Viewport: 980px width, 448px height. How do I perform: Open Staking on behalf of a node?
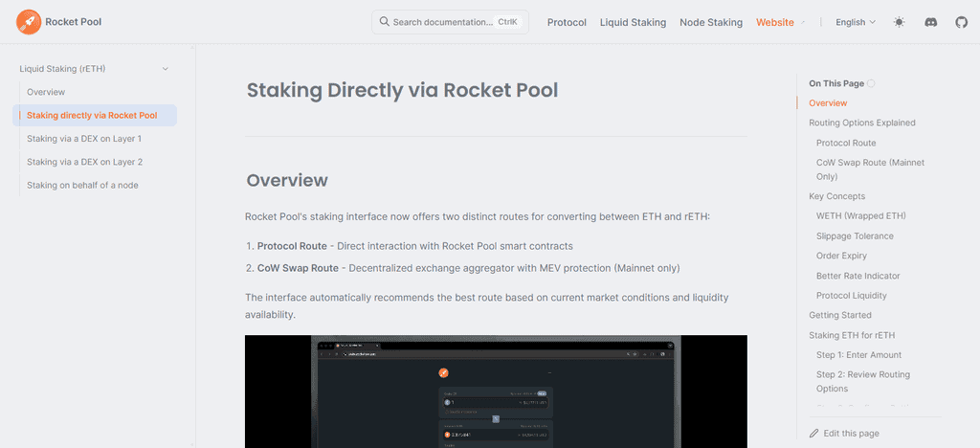[x=82, y=186]
